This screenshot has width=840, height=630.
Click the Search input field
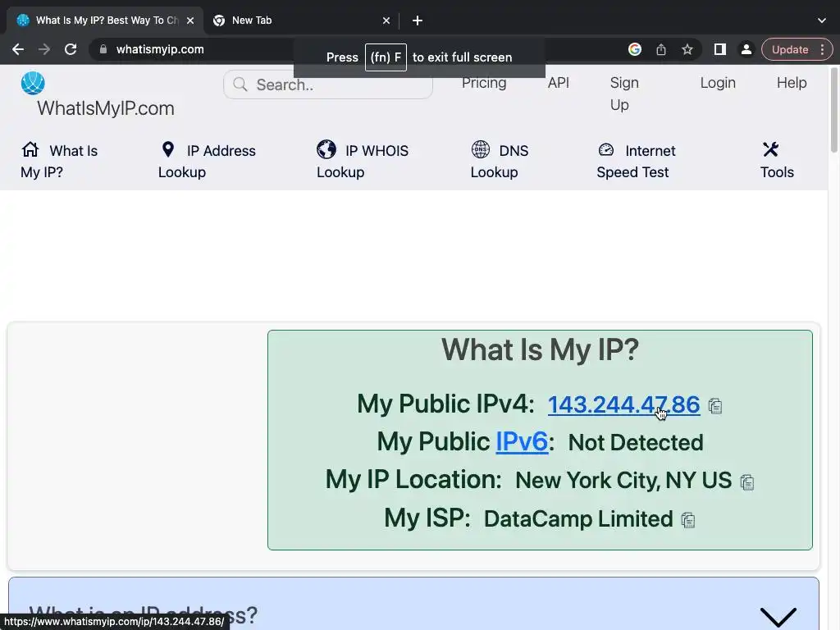pos(328,84)
